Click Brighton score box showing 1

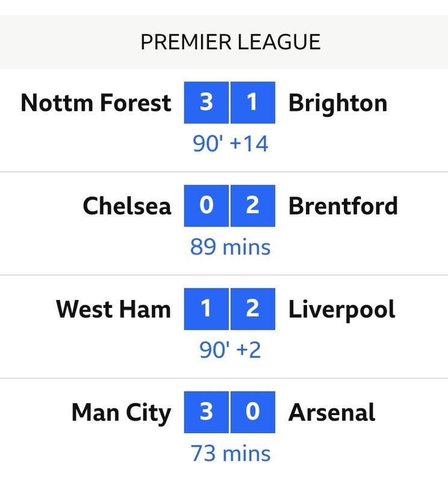pyautogui.click(x=252, y=102)
